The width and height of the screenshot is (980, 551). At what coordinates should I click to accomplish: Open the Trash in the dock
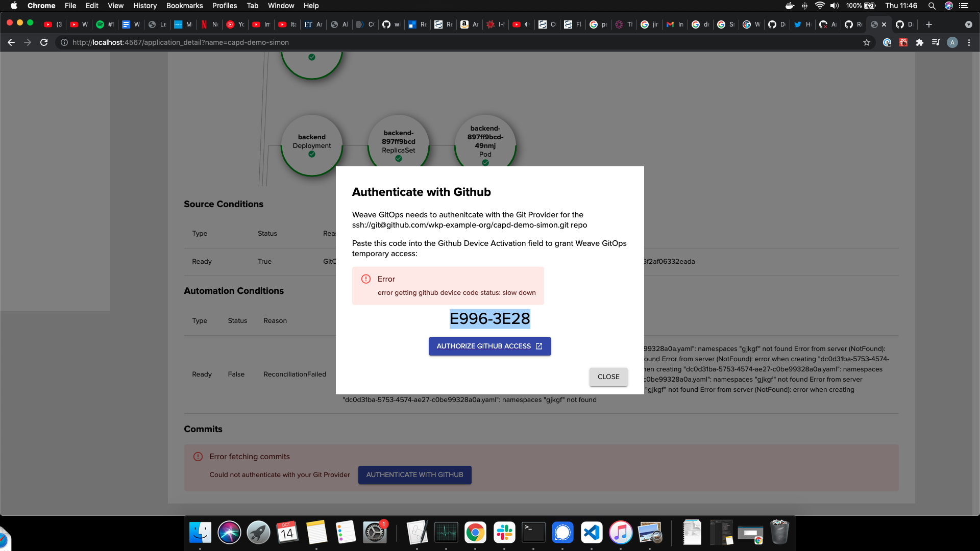[x=779, y=532]
